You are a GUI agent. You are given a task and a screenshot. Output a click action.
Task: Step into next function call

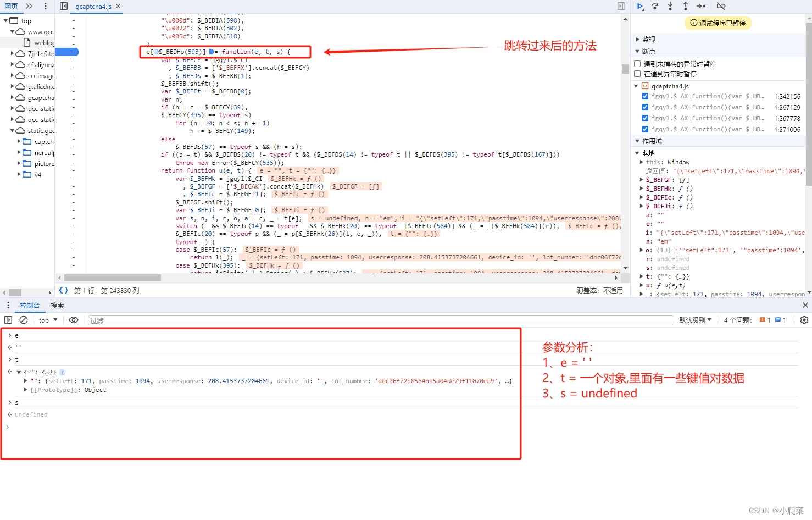pyautogui.click(x=670, y=6)
